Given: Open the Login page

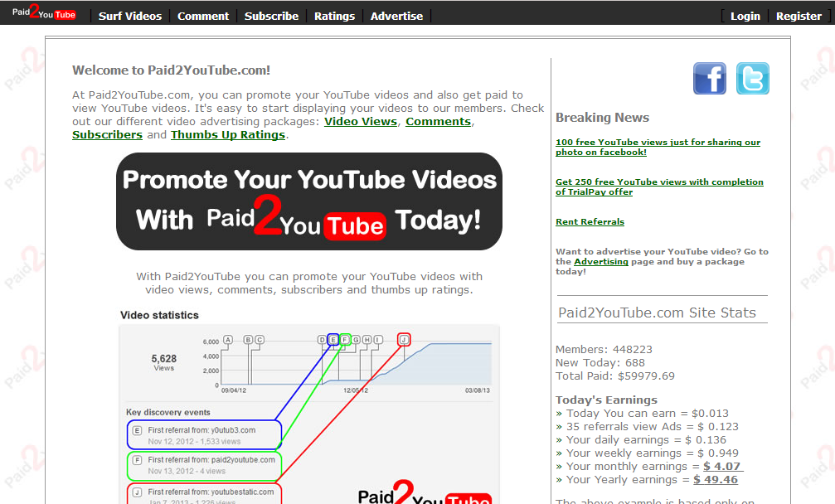Looking at the screenshot, I should coord(744,15).
